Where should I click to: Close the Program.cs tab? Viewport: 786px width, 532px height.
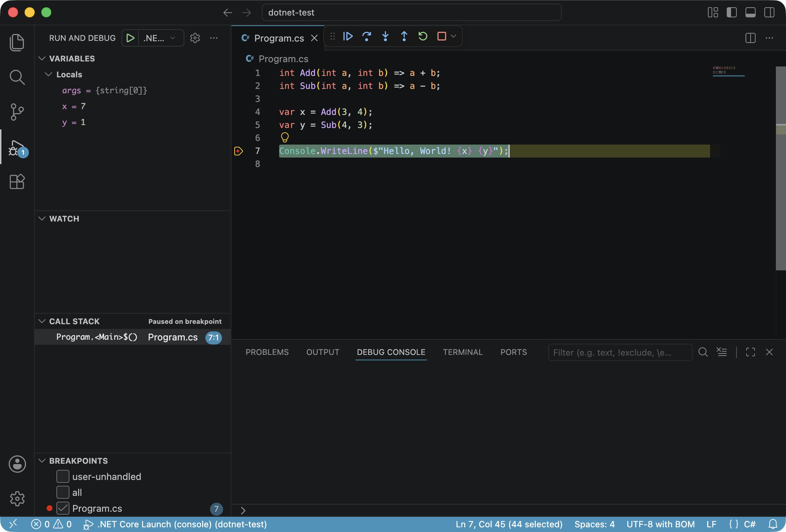(315, 38)
